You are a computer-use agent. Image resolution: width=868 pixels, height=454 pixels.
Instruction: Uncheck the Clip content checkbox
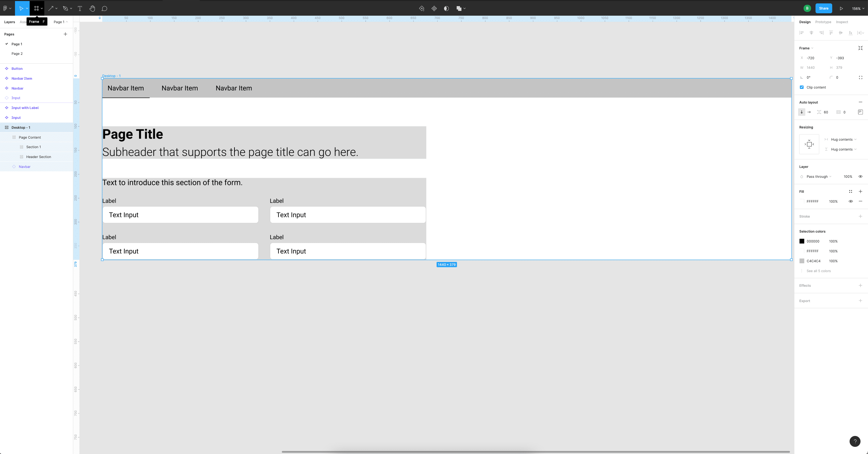[802, 87]
